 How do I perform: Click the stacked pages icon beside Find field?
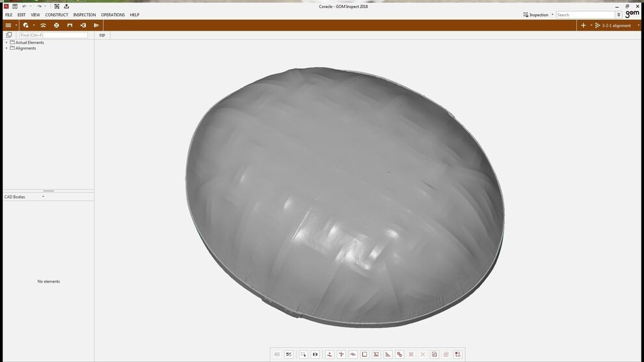[x=9, y=35]
